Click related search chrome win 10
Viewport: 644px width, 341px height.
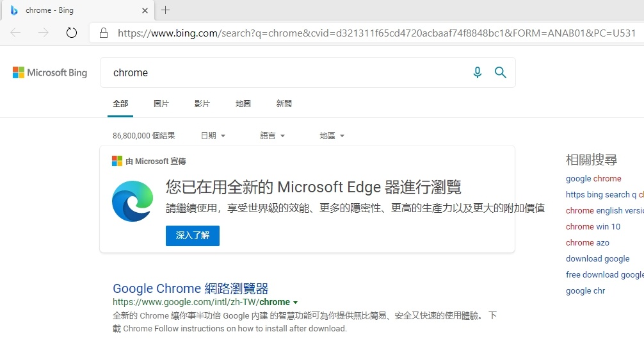tap(593, 227)
